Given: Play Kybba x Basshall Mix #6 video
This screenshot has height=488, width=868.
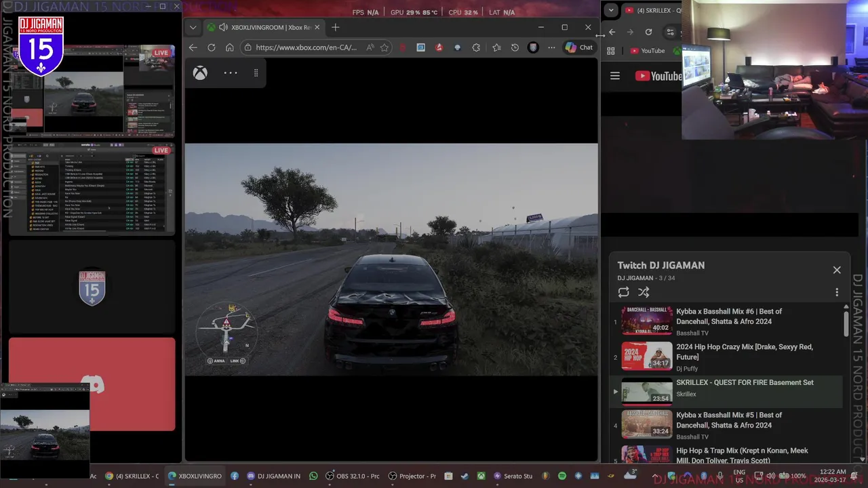Looking at the screenshot, I should (x=726, y=321).
